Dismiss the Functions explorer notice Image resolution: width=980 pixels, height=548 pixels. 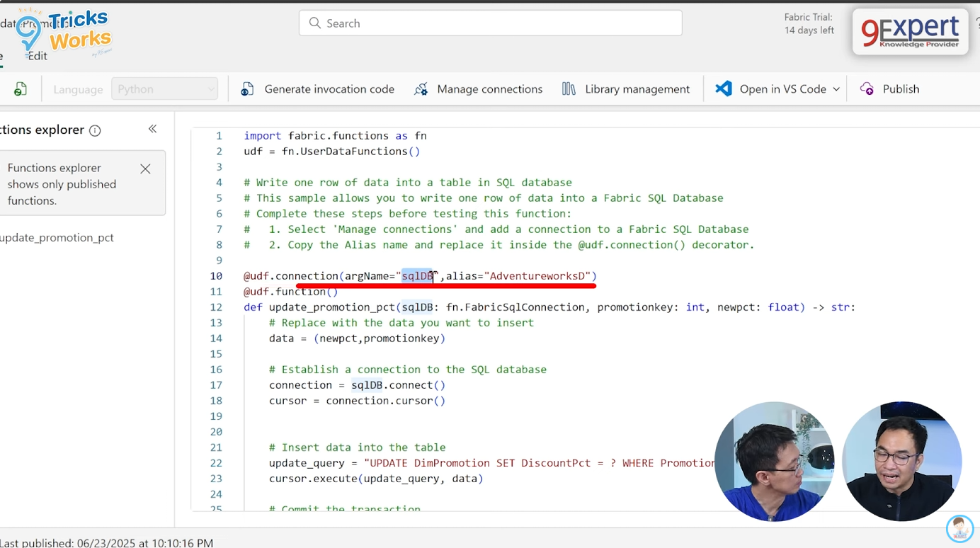point(145,169)
